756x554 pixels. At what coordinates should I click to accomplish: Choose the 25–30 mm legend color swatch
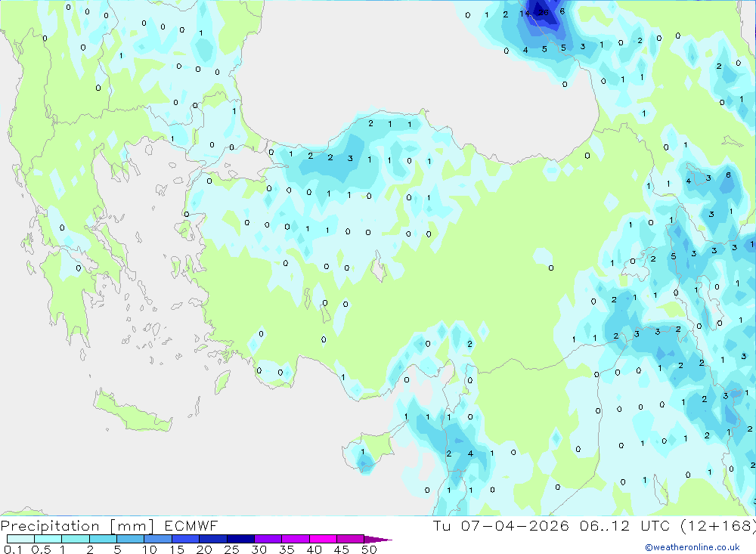240,539
